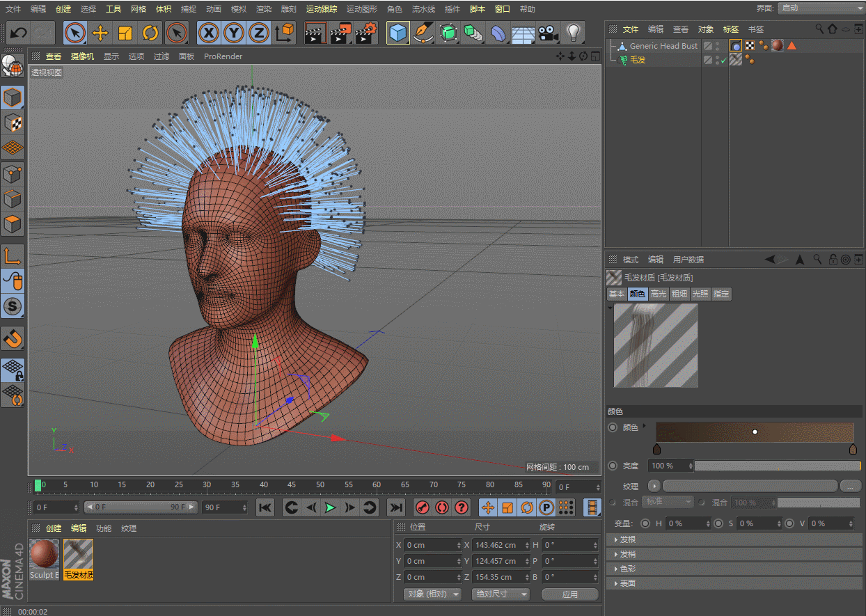Toggle Enable Snap (S) in the left sidebar
866x616 pixels.
(13, 305)
